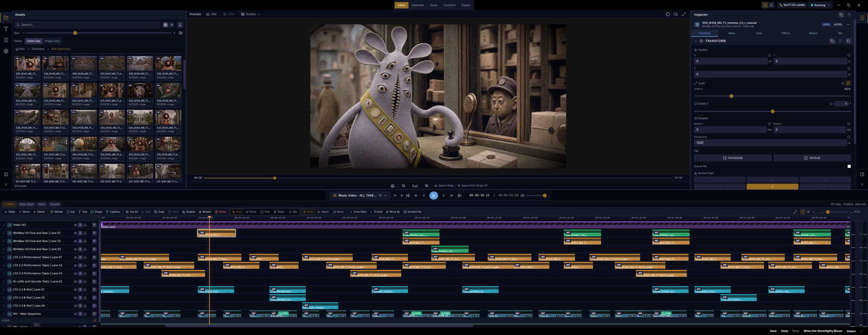Hide the Video 142 track
The image size is (868, 335).
point(75,225)
